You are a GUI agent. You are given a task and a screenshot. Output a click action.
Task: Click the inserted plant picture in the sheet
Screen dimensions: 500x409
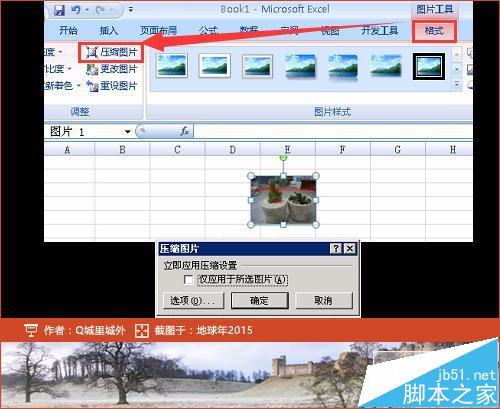click(283, 200)
